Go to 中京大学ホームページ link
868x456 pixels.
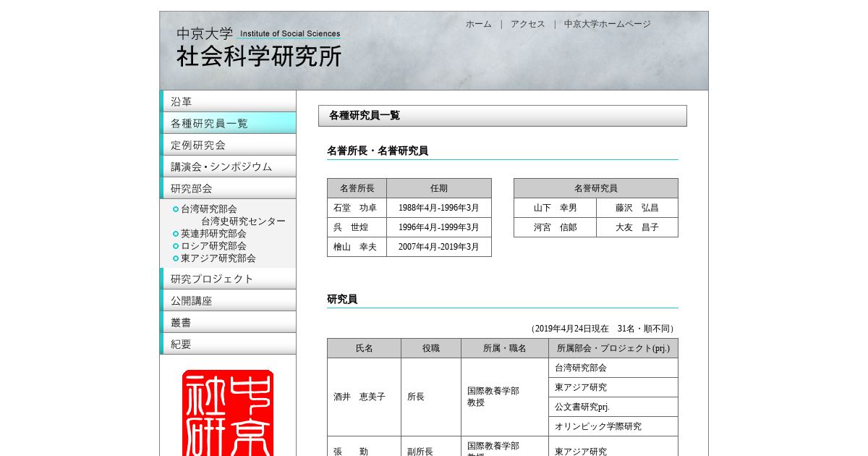click(x=608, y=24)
